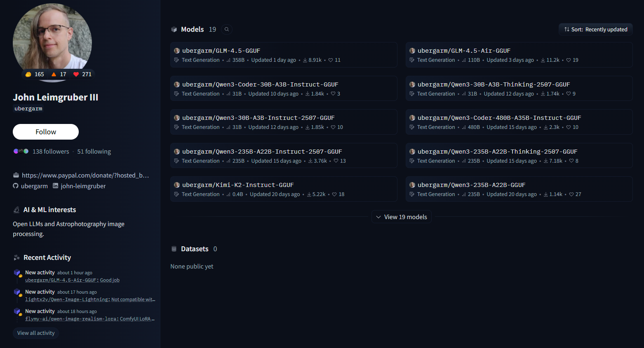Open the ubergarm/GLM-4.5-Air-GGUF model card
The height and width of the screenshot is (348, 644).
(x=519, y=55)
